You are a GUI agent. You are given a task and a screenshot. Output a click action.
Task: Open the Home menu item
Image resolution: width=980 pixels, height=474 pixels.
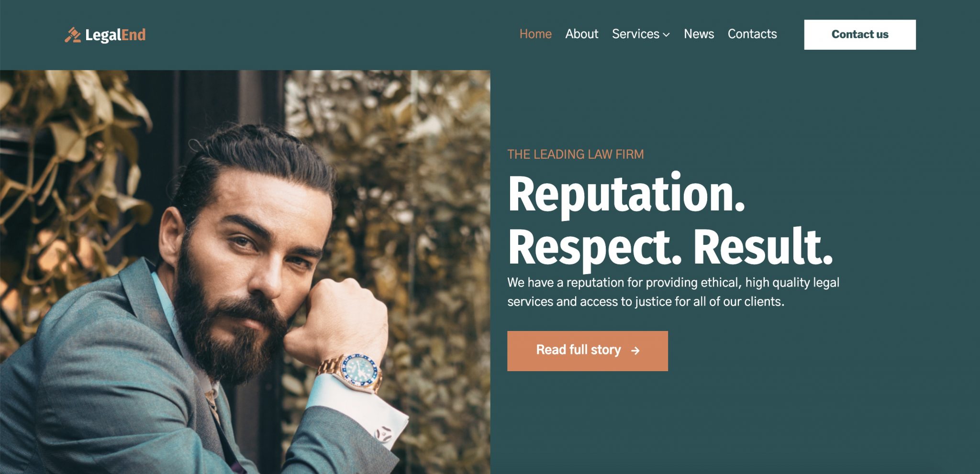(535, 34)
